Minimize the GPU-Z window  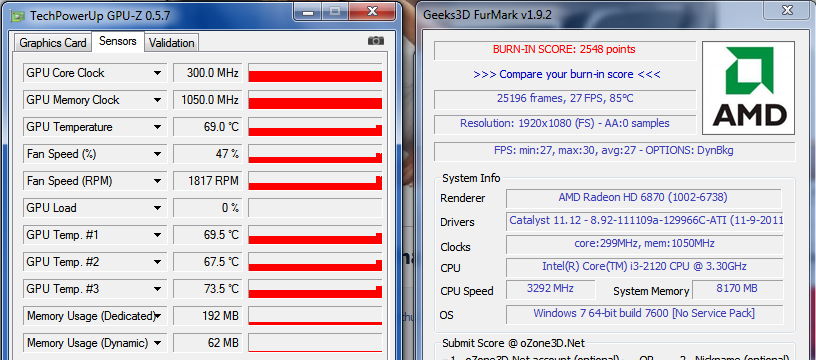click(307, 11)
